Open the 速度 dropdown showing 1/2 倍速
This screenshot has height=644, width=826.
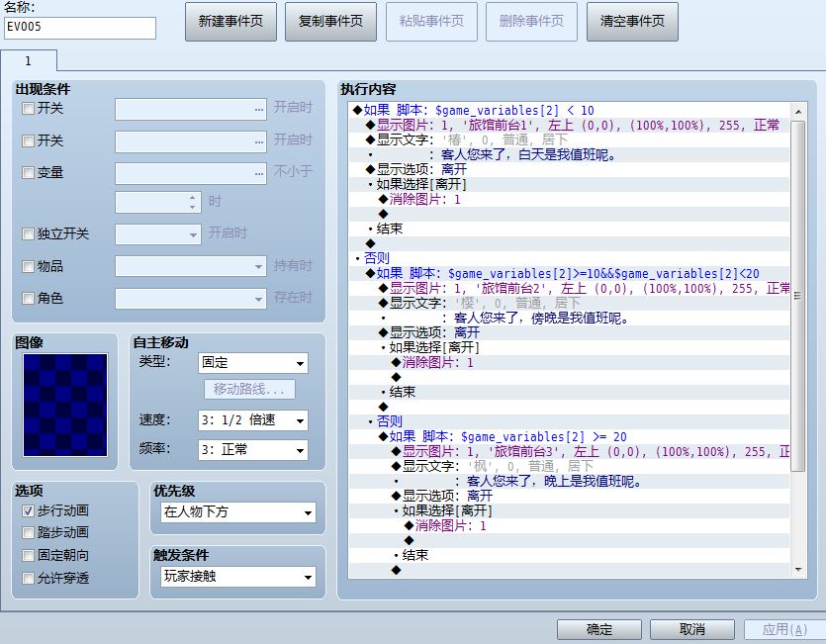(253, 420)
